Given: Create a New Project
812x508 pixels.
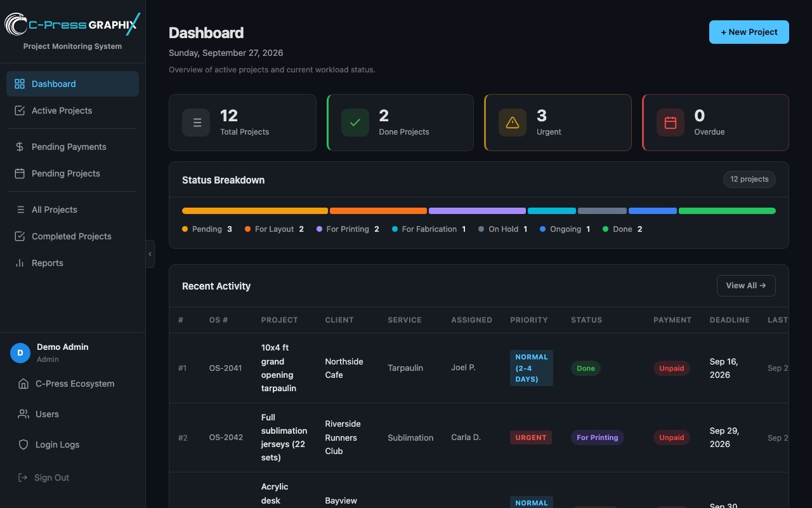Looking at the screenshot, I should [749, 32].
